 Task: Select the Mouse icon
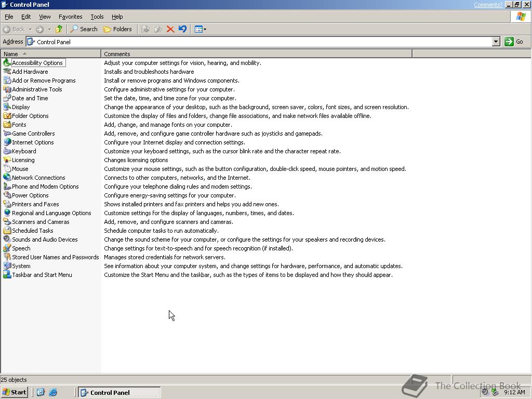[7, 169]
